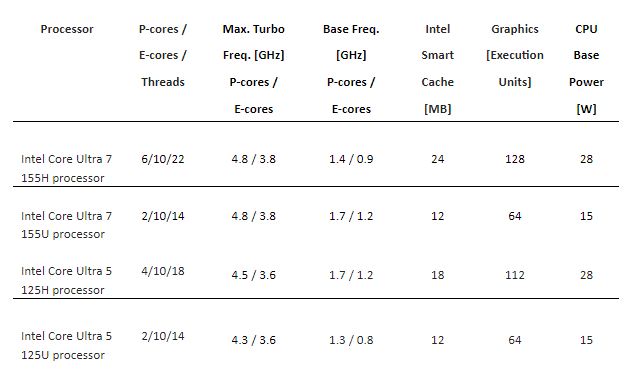Click the CPU Base Power header
Viewport: 625px width, 375px height.
pos(586,69)
